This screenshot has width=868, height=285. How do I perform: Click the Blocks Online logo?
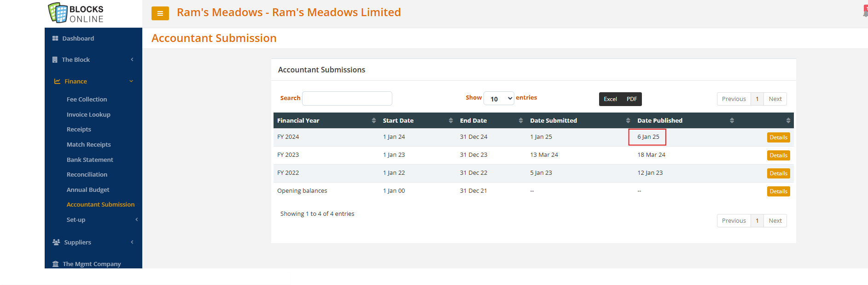tap(76, 13)
